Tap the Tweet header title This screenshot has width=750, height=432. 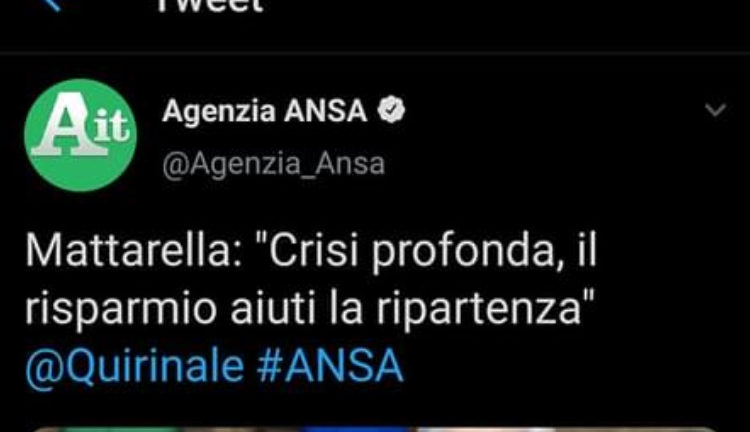coord(210,6)
